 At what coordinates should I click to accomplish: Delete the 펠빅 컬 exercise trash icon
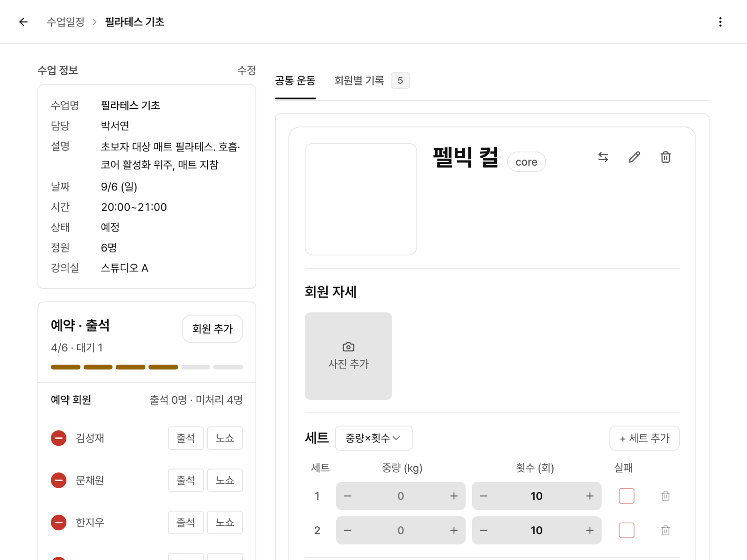pyautogui.click(x=665, y=157)
